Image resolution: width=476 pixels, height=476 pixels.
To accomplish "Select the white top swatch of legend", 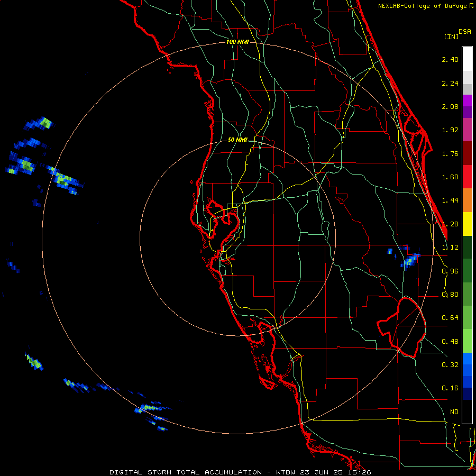I will (x=467, y=59).
